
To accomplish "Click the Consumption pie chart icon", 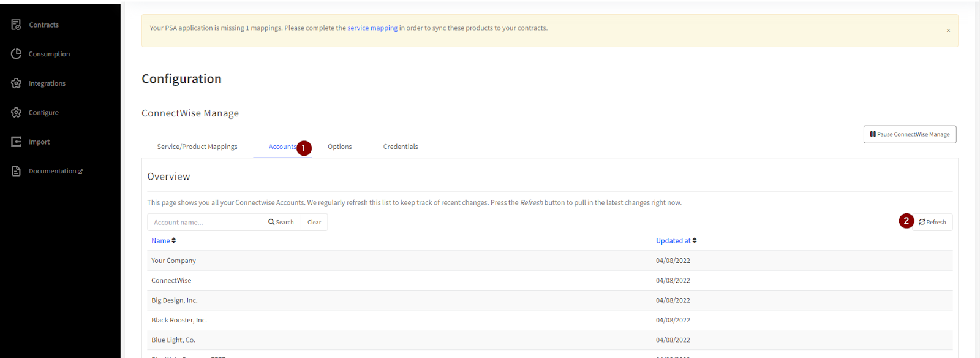I will click(x=17, y=54).
